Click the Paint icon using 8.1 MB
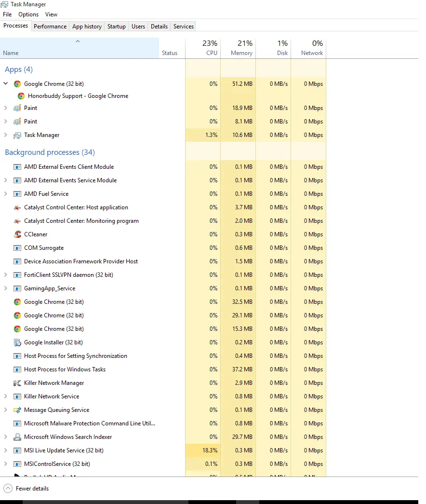 click(x=17, y=122)
